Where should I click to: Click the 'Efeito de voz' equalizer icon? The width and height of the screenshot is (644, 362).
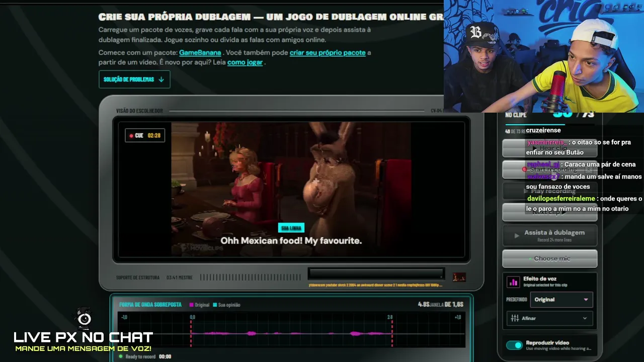(513, 282)
